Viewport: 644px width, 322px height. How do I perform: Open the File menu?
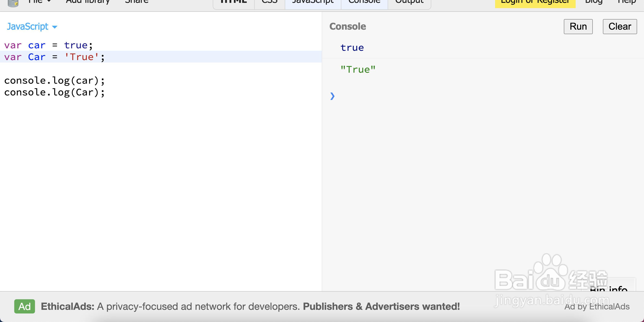[39, 2]
